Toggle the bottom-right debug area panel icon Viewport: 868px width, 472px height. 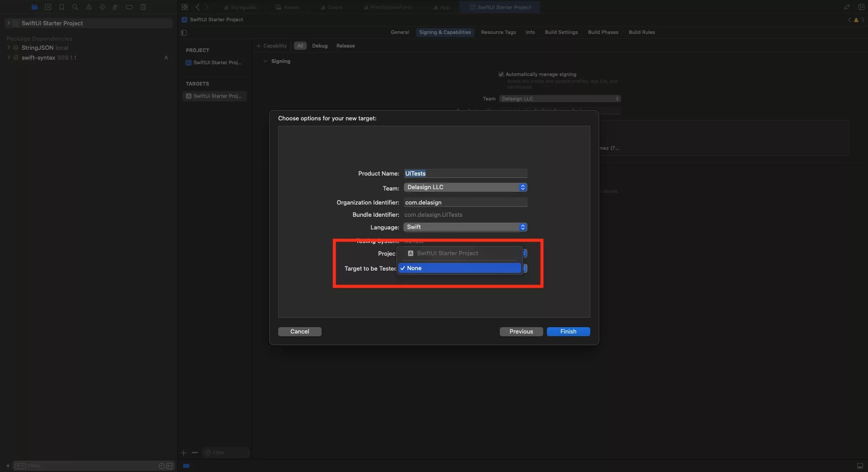[x=860, y=466]
